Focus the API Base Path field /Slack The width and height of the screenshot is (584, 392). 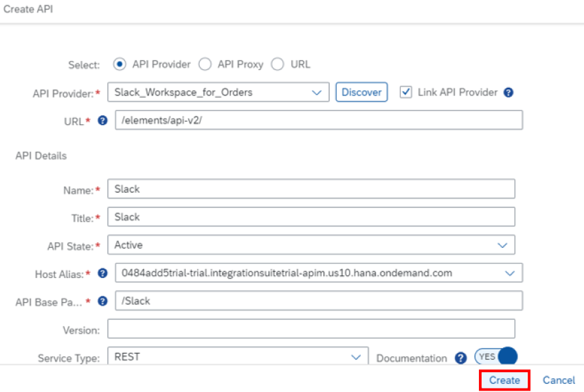point(319,301)
